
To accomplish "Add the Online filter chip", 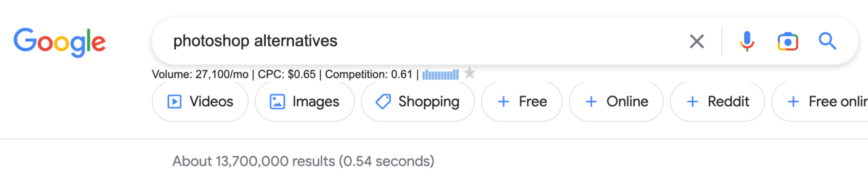I will coord(616,102).
